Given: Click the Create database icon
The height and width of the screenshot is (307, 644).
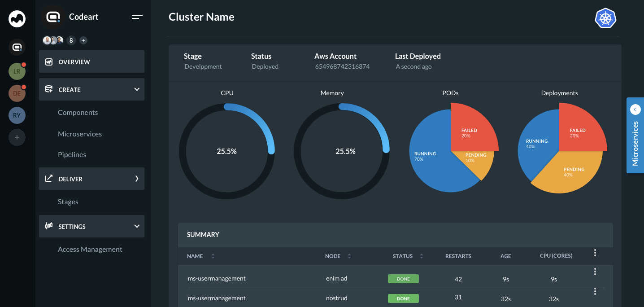Looking at the screenshot, I should click(x=49, y=89).
